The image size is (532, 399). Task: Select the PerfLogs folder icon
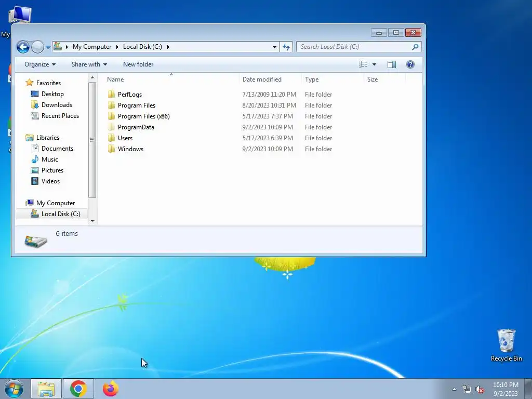pos(111,95)
